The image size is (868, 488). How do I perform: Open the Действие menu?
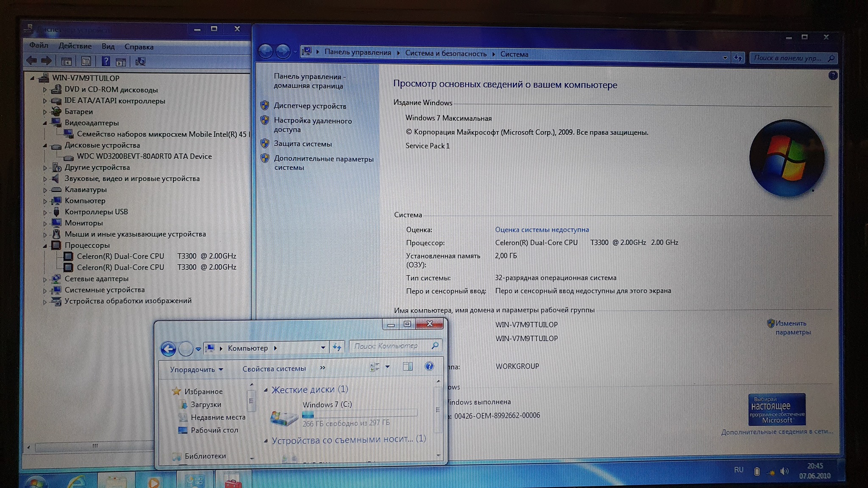click(x=75, y=46)
